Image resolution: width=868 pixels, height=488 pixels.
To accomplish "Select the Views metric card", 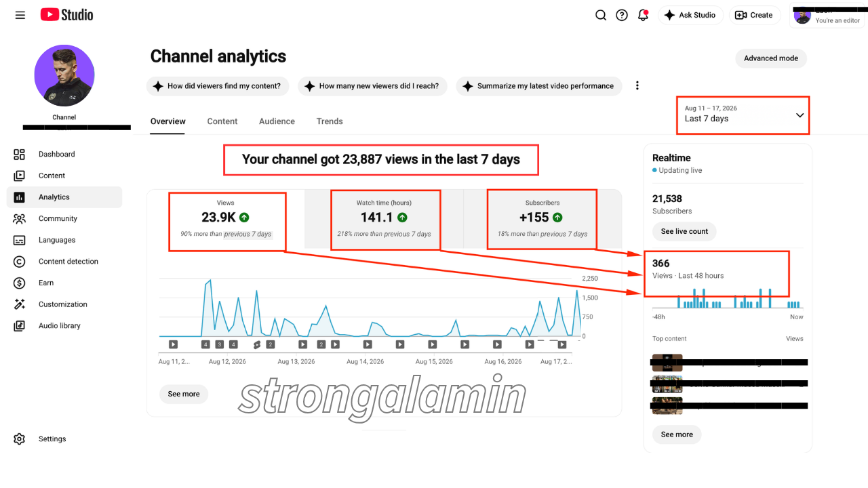I will (x=226, y=220).
